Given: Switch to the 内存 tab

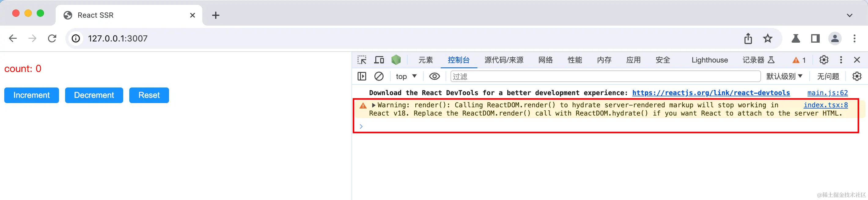Looking at the screenshot, I should click(x=604, y=60).
